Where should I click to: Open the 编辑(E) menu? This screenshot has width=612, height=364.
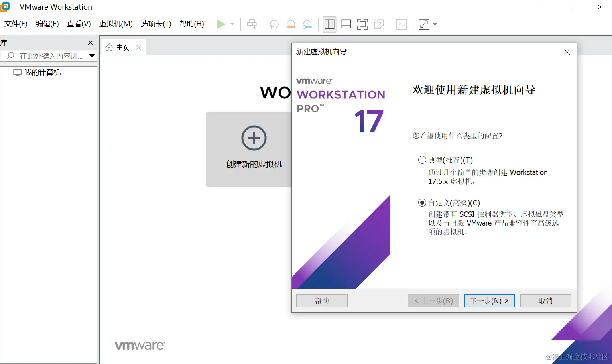47,24
